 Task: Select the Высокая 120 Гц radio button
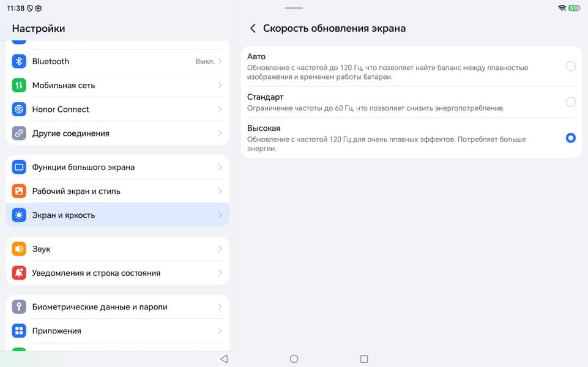click(570, 138)
